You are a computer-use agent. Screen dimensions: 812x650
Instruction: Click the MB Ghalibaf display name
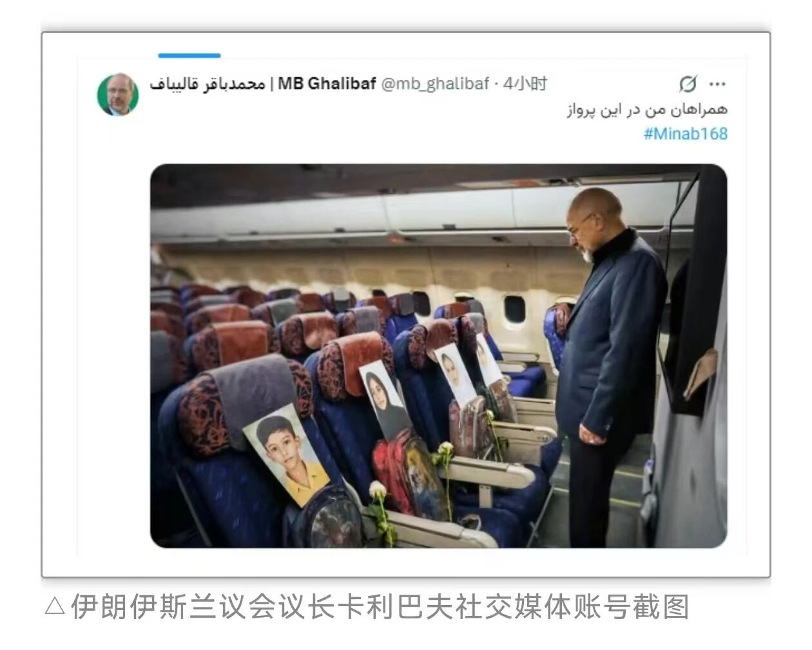coord(327,84)
